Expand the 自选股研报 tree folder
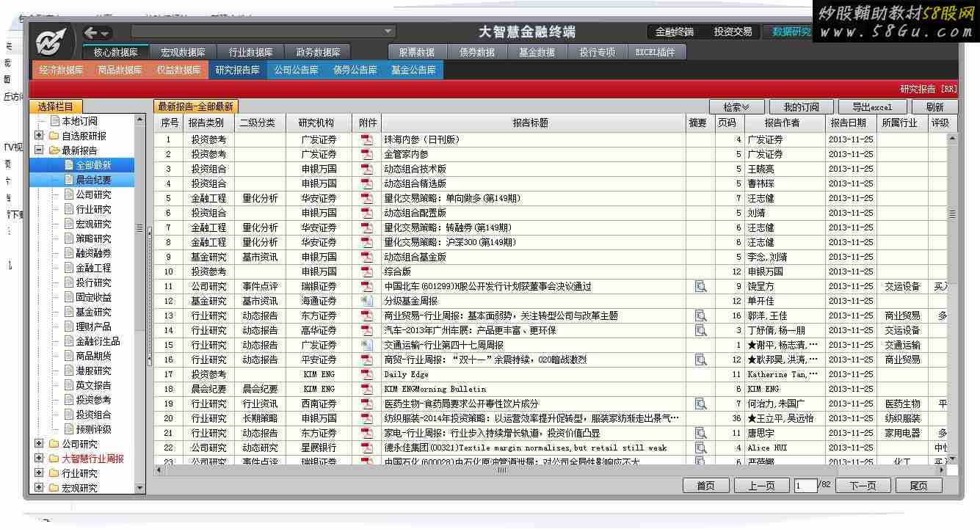The width and height of the screenshot is (980, 529). 39,136
